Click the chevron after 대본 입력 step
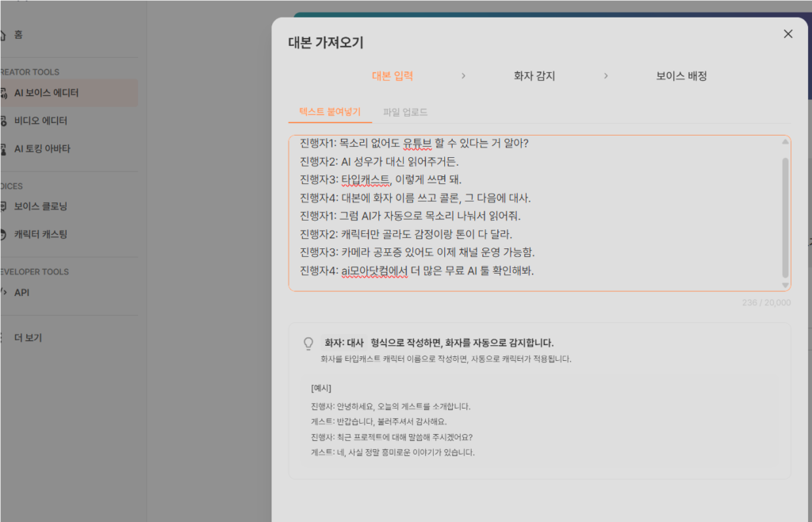The width and height of the screenshot is (812, 522). tap(463, 76)
